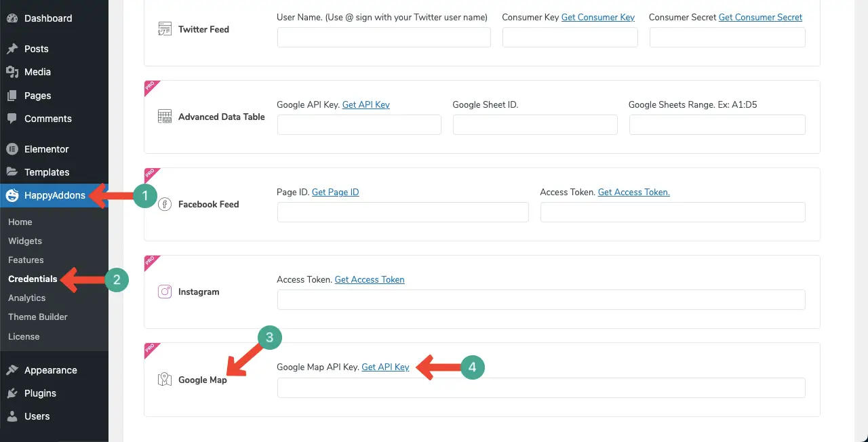
Task: Select the Credentials submenu item
Action: [x=33, y=279]
